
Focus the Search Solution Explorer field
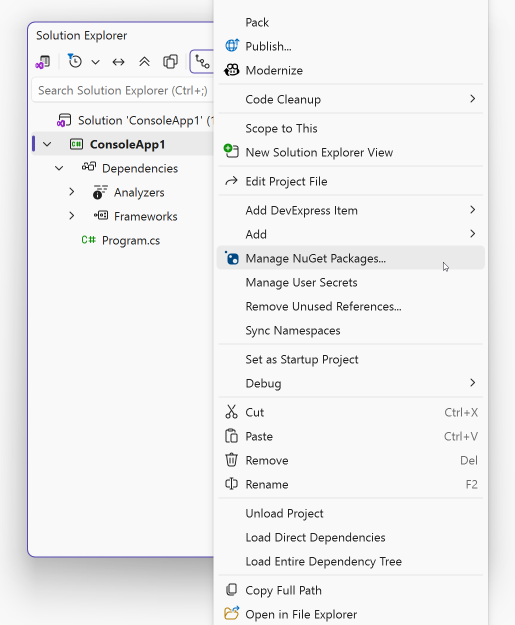(123, 90)
